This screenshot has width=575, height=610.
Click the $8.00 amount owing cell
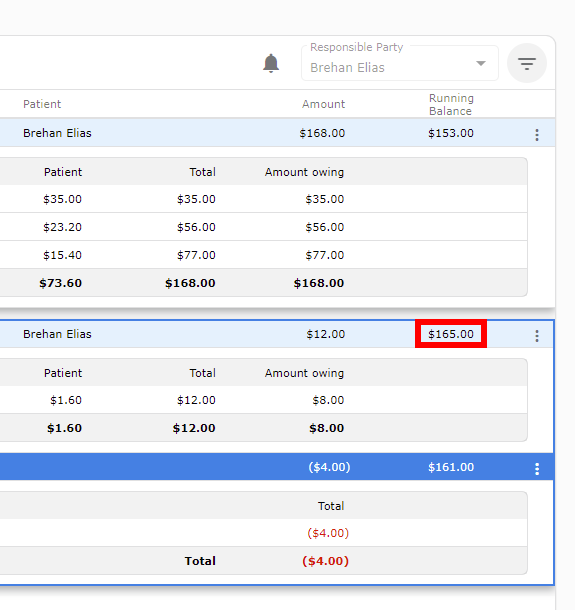(x=328, y=400)
